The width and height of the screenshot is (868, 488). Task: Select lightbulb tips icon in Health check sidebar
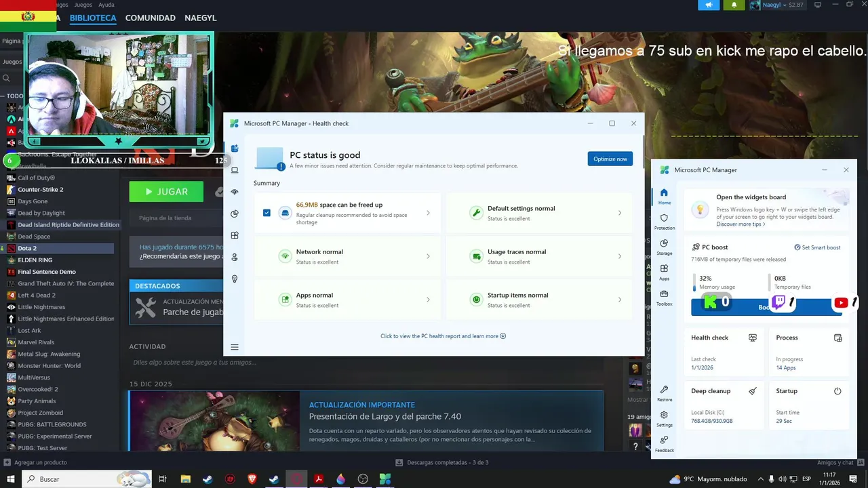235,279
